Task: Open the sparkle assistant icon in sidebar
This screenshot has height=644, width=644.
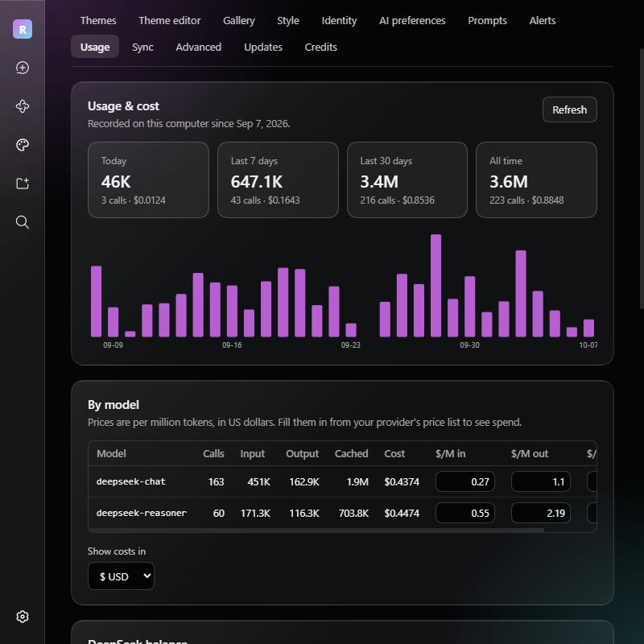Action: coord(23,106)
